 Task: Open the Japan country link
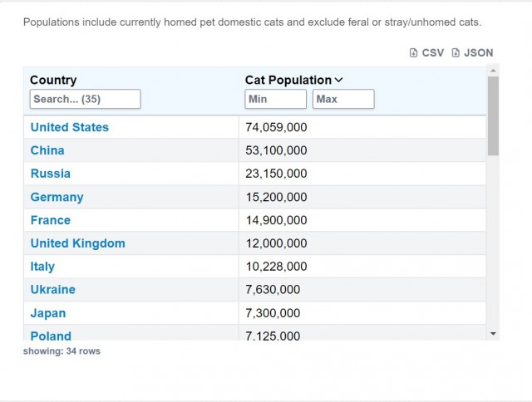click(x=48, y=313)
